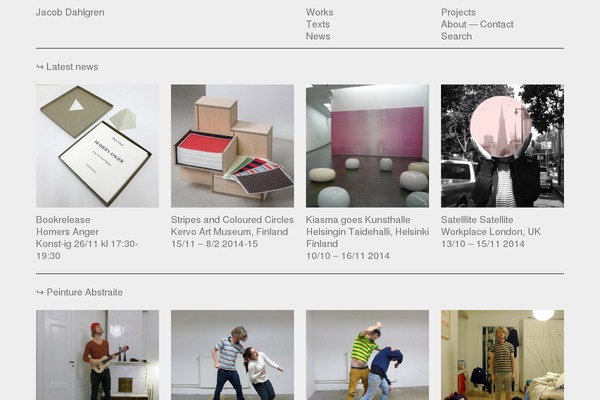Open the Jacob Dahlgren home link
This screenshot has width=600, height=400.
tap(70, 12)
